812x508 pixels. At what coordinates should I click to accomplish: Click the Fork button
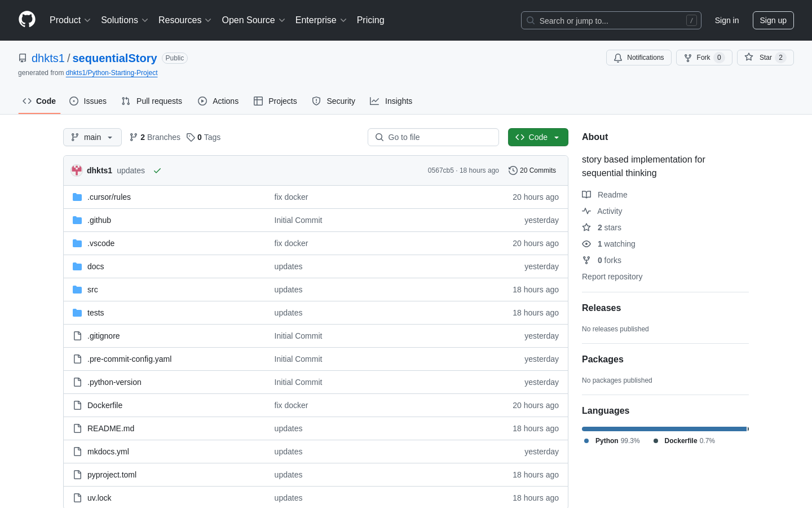click(x=704, y=58)
